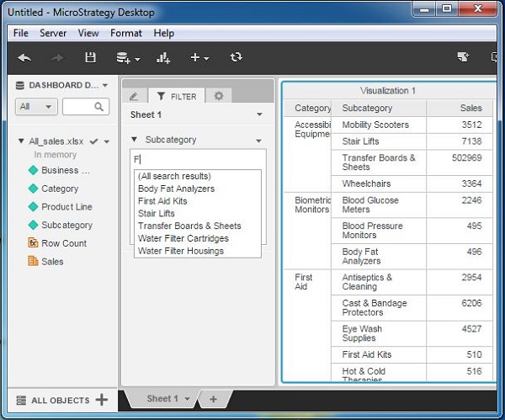Open the plus Insert dropdown arrow

[x=206, y=59]
